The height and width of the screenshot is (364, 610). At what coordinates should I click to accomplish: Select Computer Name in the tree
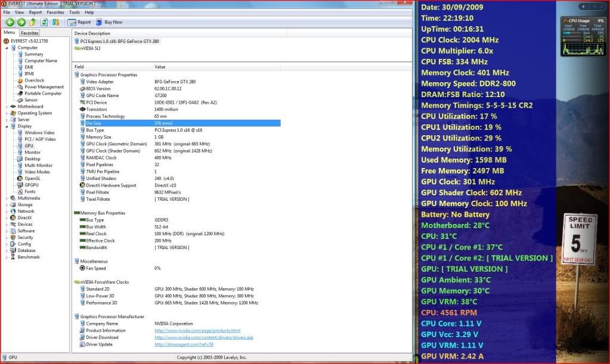41,61
